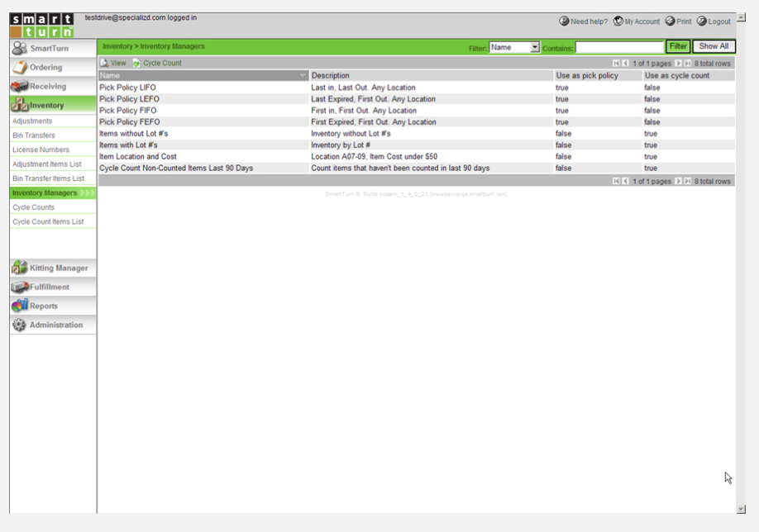Go to first page using bottom pager
Viewport: 759px width, 532px height.
(x=616, y=181)
